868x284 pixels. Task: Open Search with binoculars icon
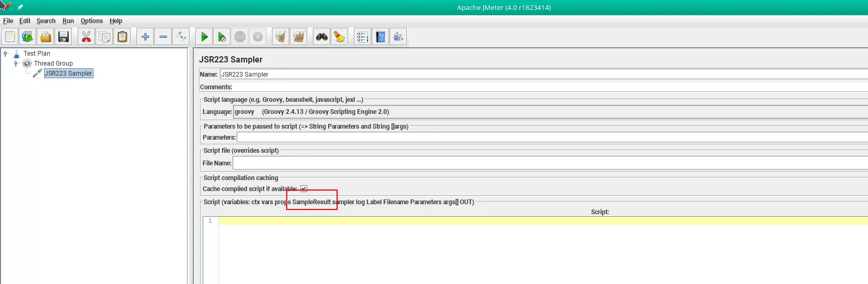[x=322, y=37]
